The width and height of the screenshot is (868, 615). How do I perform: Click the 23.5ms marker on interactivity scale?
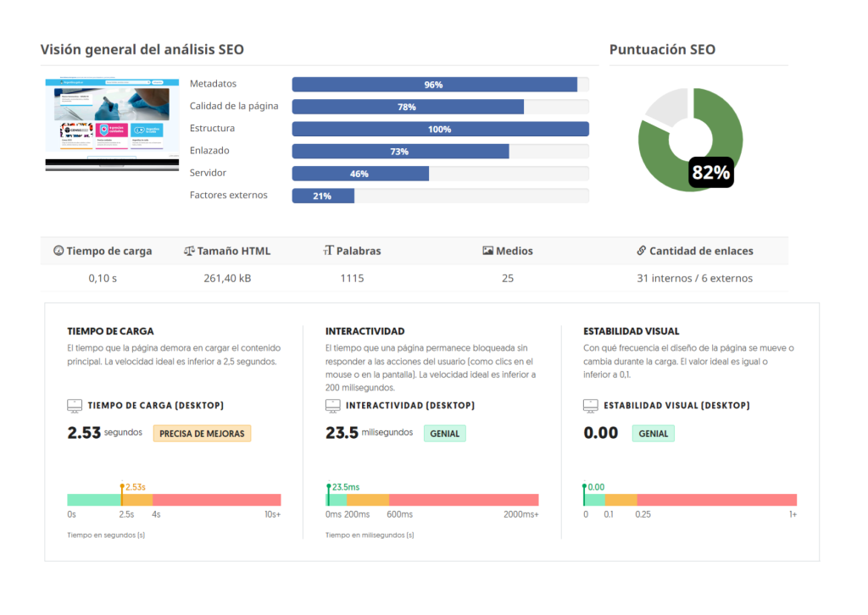pyautogui.click(x=329, y=488)
